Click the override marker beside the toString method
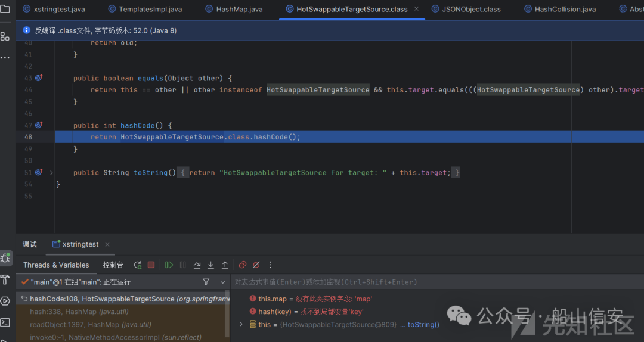This screenshot has height=342, width=644. click(39, 172)
